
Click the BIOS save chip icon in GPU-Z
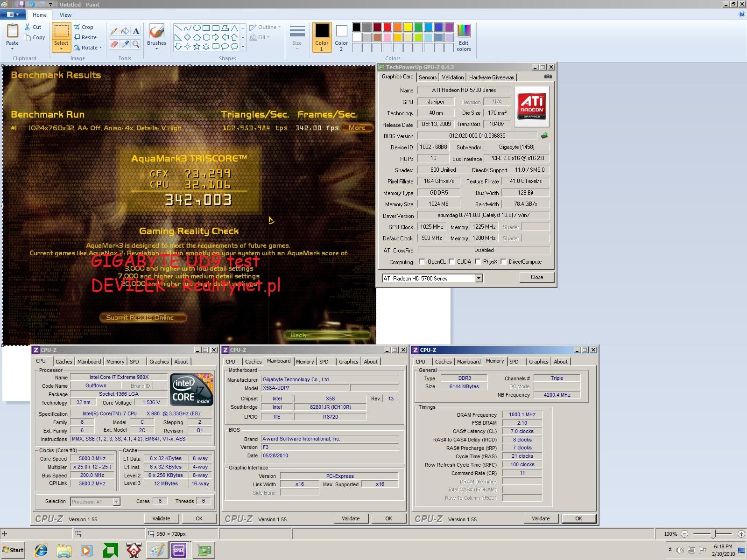coord(544,136)
